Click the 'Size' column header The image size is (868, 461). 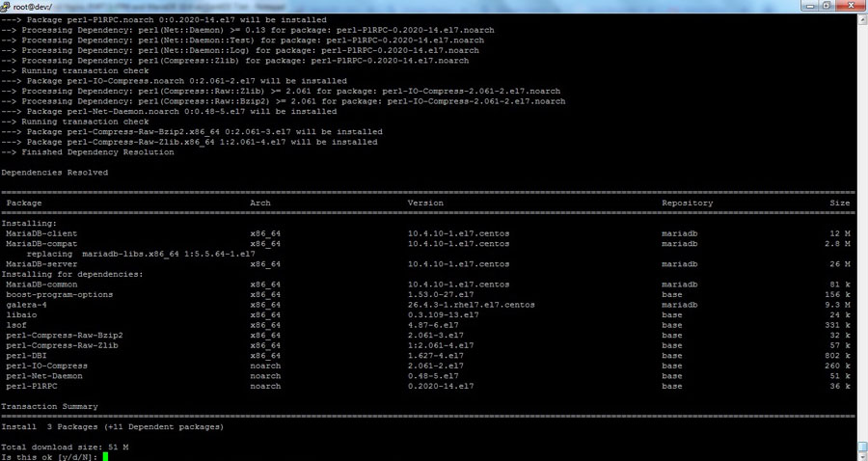point(839,203)
